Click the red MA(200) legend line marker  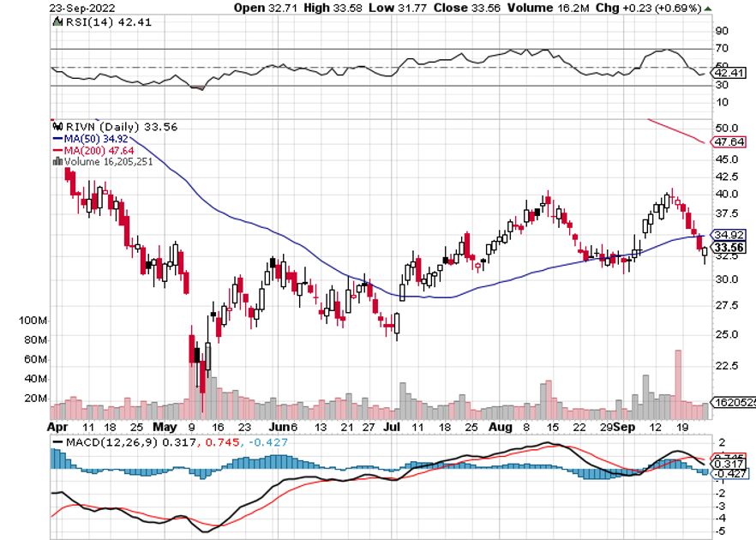pos(57,149)
